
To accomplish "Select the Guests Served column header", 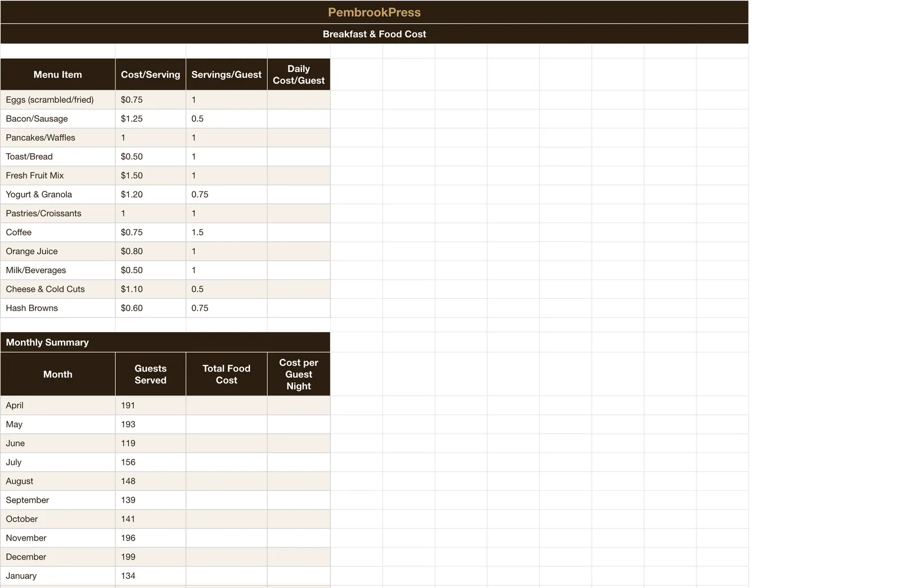I will (150, 374).
